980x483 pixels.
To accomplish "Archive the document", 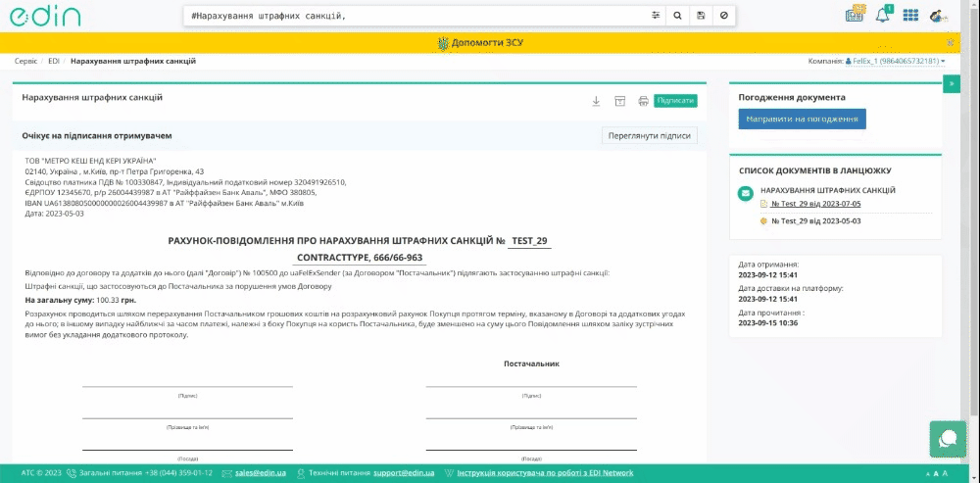I will (619, 101).
